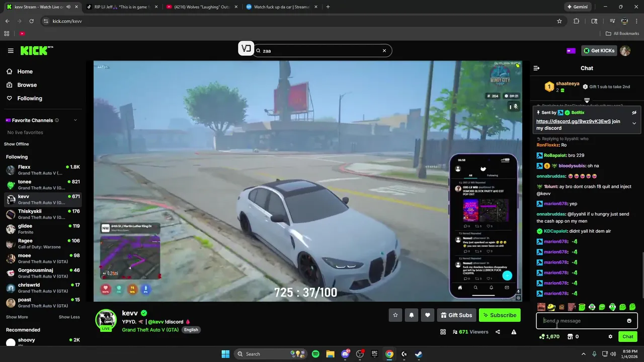Open a new browser tab
The width and height of the screenshot is (644, 362).
328,7
